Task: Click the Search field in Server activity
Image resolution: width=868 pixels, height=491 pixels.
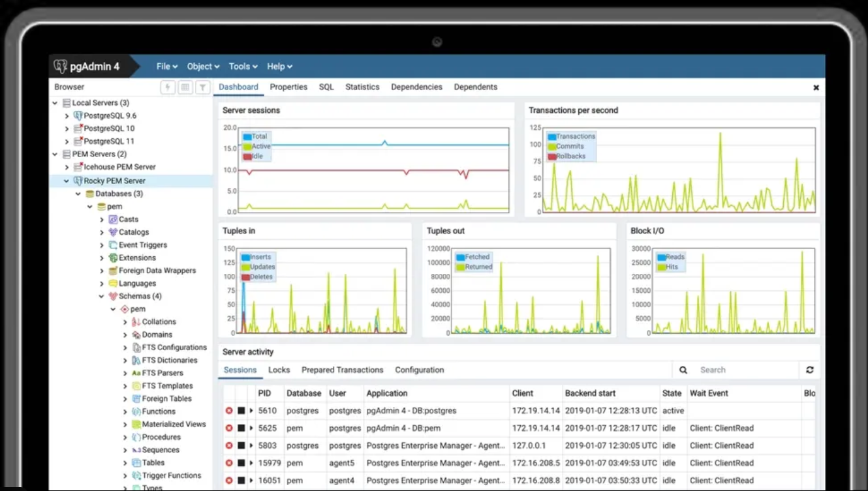Action: tap(744, 370)
